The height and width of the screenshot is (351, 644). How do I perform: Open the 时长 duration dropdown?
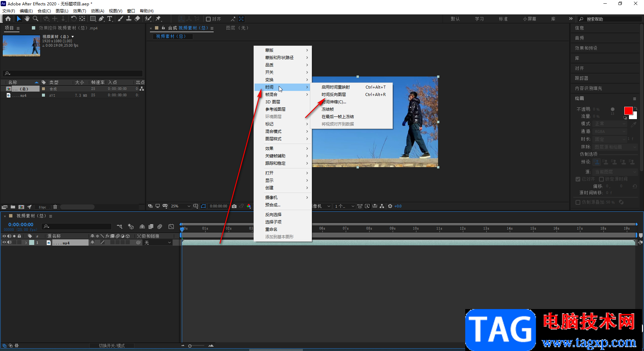(x=609, y=139)
